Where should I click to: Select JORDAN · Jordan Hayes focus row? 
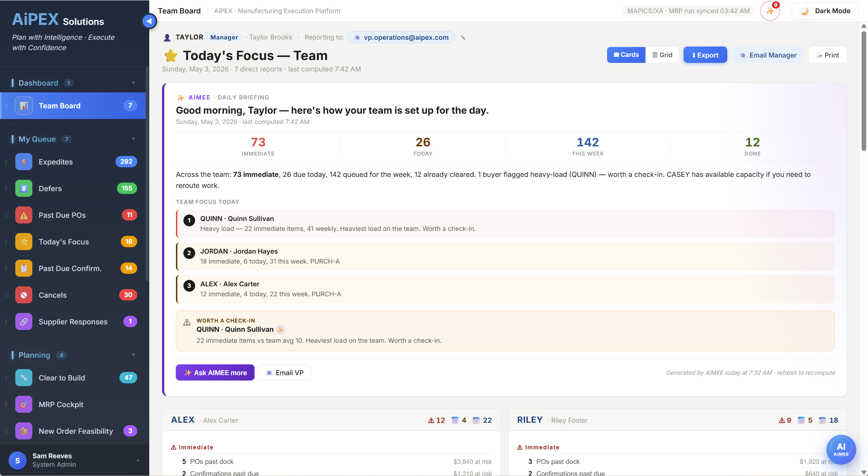coord(505,256)
